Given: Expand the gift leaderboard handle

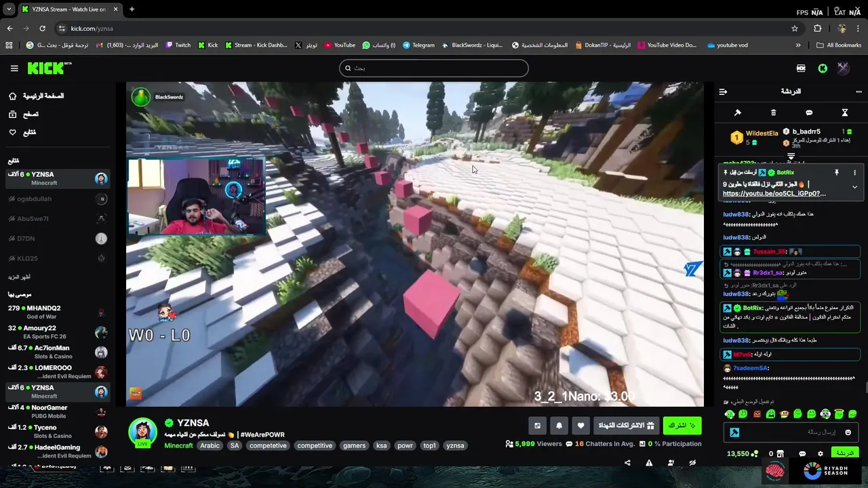Looking at the screenshot, I should pos(791,157).
